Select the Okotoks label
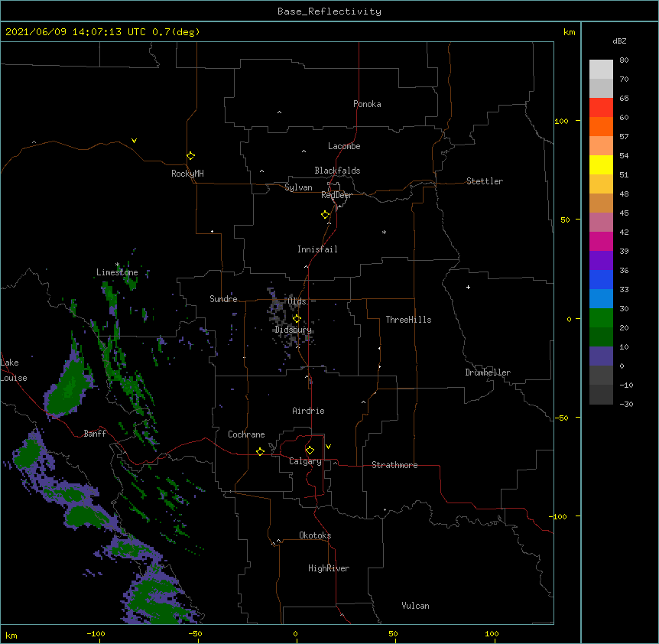 pos(315,535)
